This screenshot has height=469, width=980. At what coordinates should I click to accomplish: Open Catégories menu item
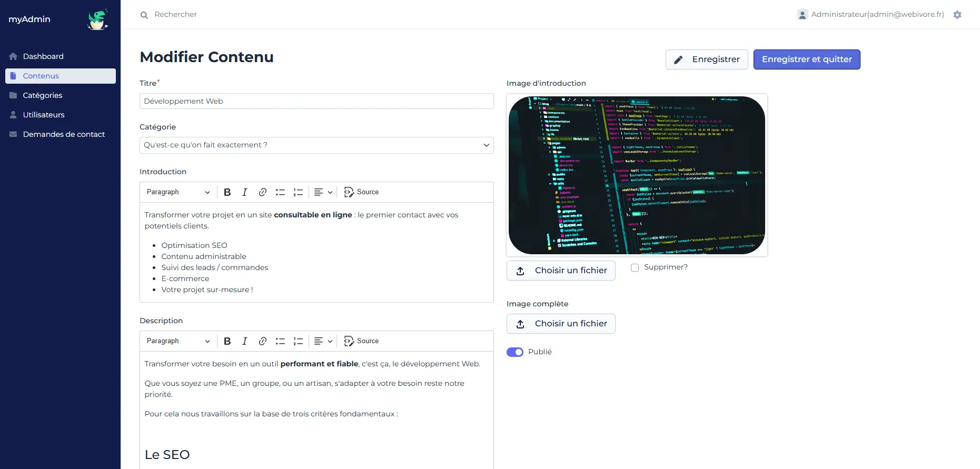click(61, 95)
